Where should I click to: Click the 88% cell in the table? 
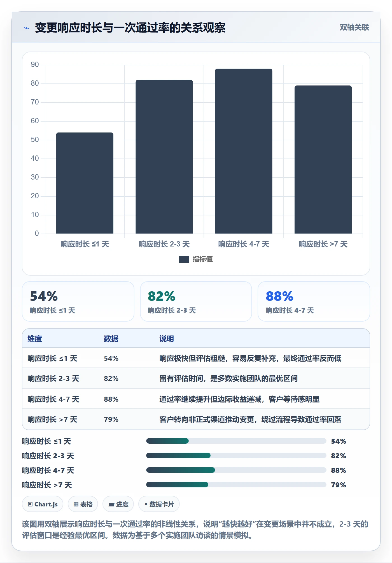coord(111,399)
